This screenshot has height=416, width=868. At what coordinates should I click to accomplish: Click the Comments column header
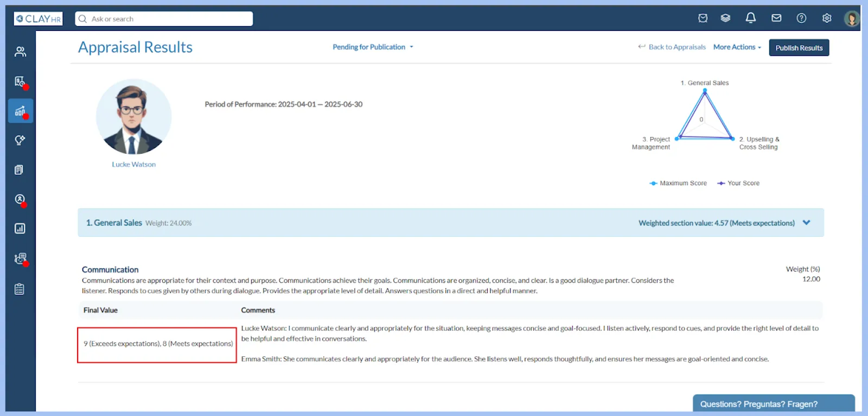coord(258,310)
